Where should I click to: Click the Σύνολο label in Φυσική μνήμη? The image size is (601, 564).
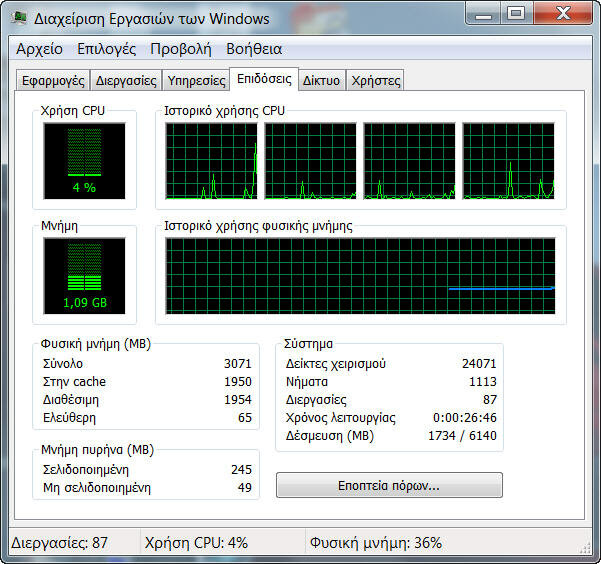63,363
